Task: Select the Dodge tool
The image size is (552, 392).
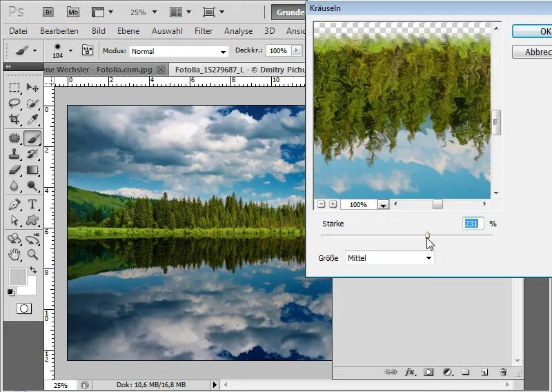Action: [x=32, y=186]
